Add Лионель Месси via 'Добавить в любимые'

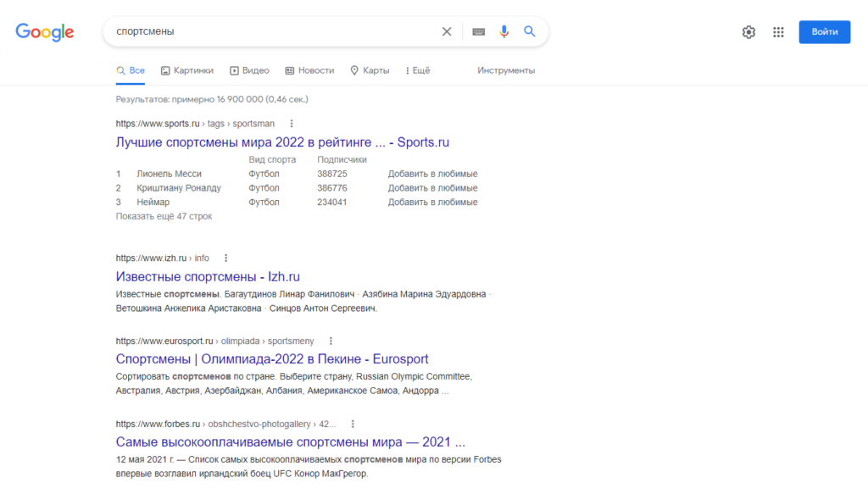click(x=432, y=173)
